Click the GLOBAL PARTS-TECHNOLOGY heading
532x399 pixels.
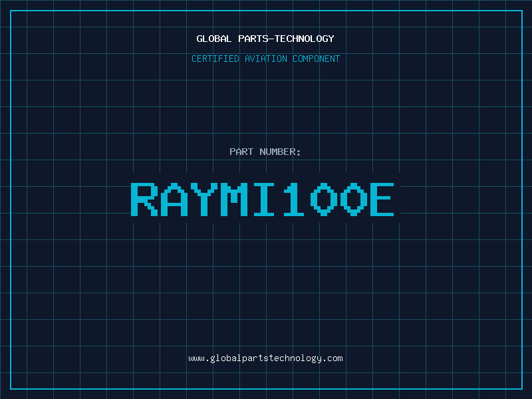(265, 39)
